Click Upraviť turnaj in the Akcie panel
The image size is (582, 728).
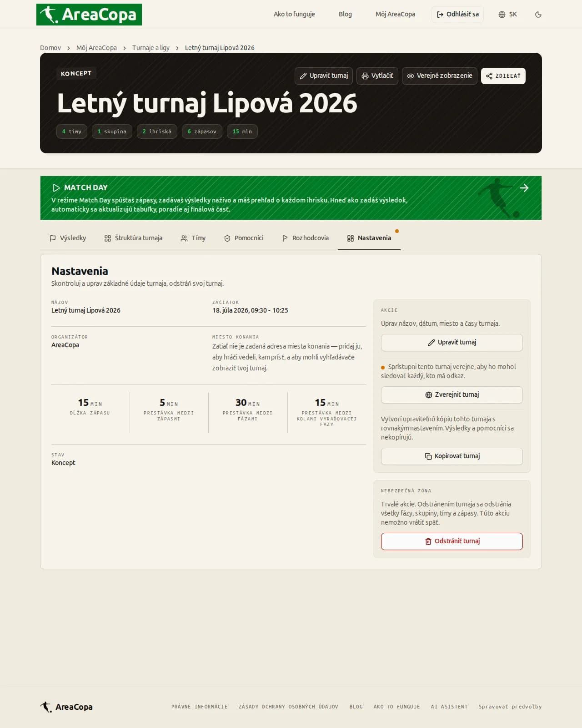452,343
